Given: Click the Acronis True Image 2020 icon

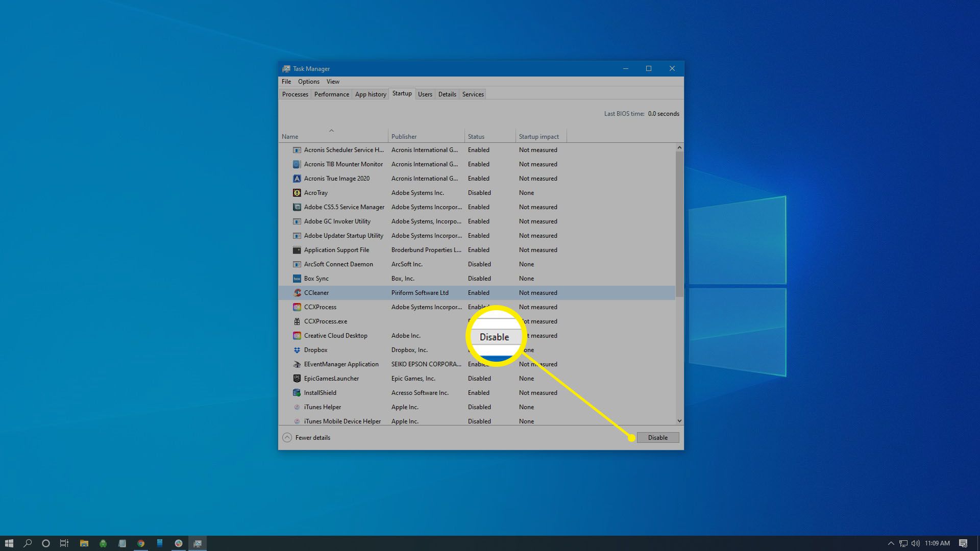Looking at the screenshot, I should [x=296, y=178].
